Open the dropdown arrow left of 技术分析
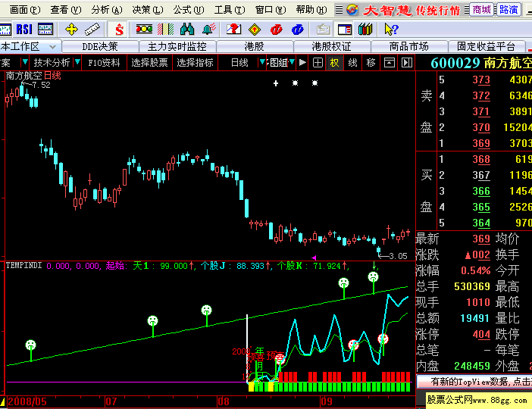 click(x=24, y=62)
